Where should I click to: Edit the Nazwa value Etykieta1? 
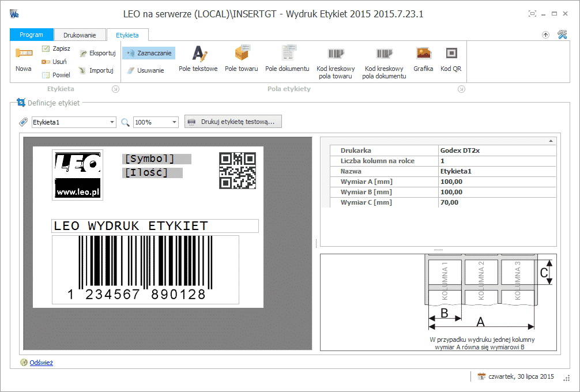point(497,171)
